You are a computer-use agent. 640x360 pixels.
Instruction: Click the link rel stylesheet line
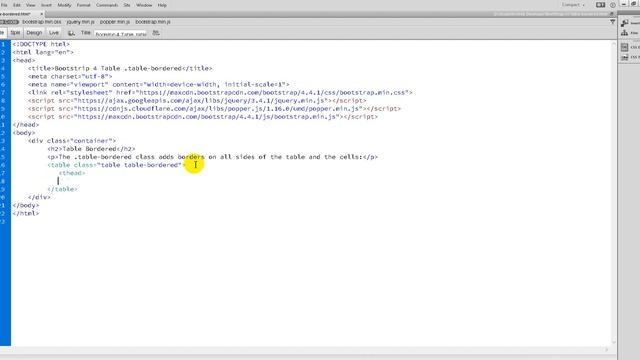pyautogui.click(x=220, y=93)
